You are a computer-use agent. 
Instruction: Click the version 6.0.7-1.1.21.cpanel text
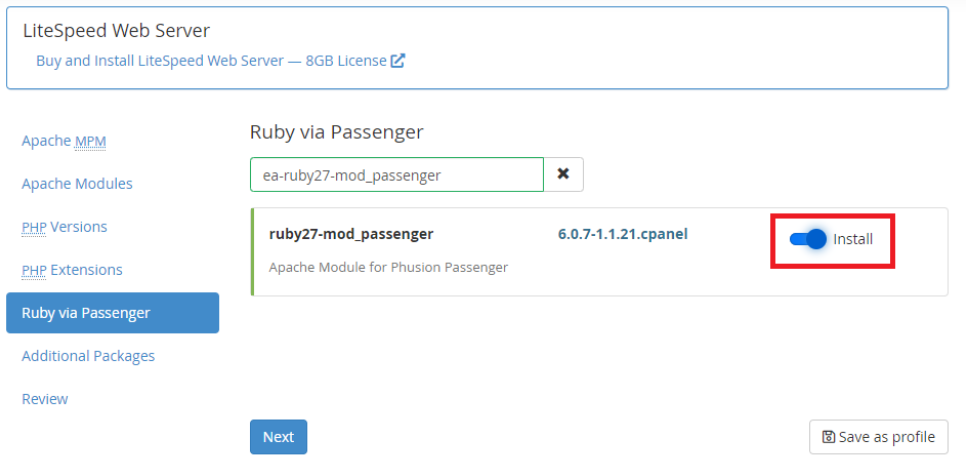click(x=622, y=235)
